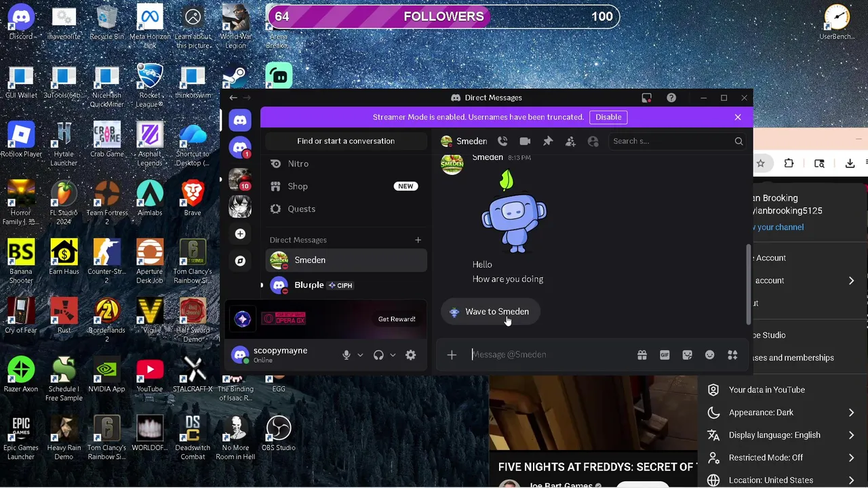
Task: Open Discover servers compass icon
Action: [240, 261]
